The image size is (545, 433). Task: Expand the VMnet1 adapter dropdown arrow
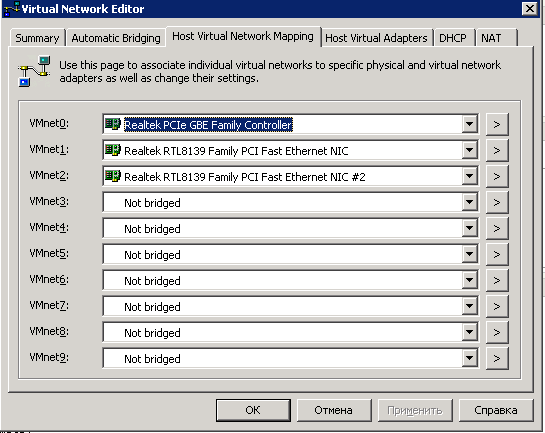click(469, 150)
